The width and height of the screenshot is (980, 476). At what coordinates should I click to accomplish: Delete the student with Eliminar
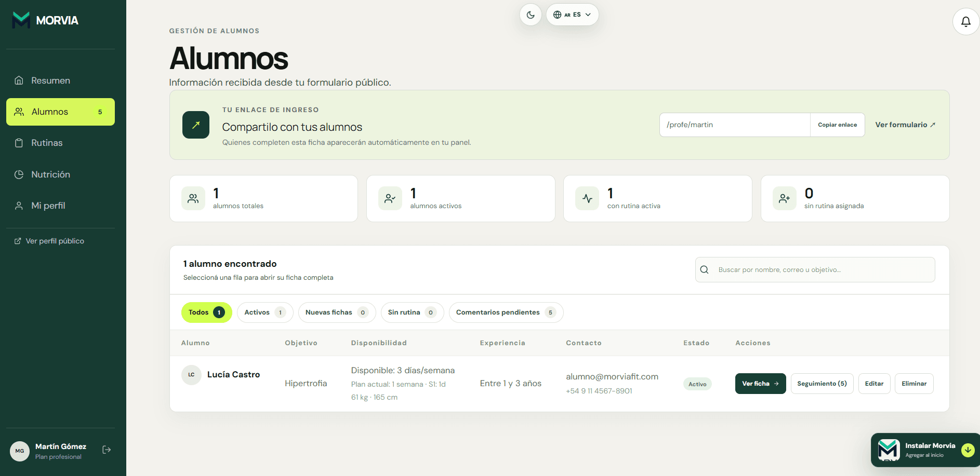(x=914, y=384)
